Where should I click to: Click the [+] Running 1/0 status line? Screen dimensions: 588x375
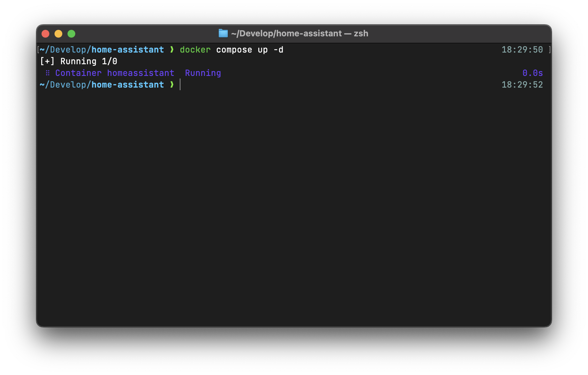pos(79,61)
